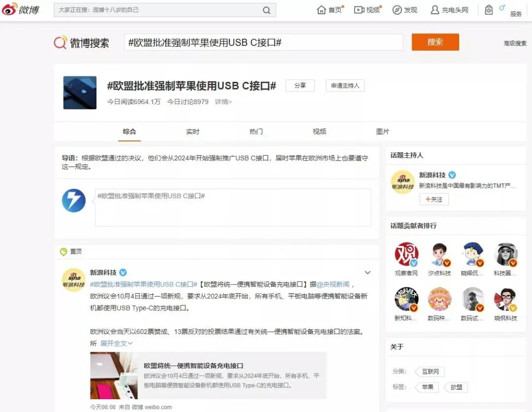
Task: Focus the top bar search input
Action: tap(158, 10)
